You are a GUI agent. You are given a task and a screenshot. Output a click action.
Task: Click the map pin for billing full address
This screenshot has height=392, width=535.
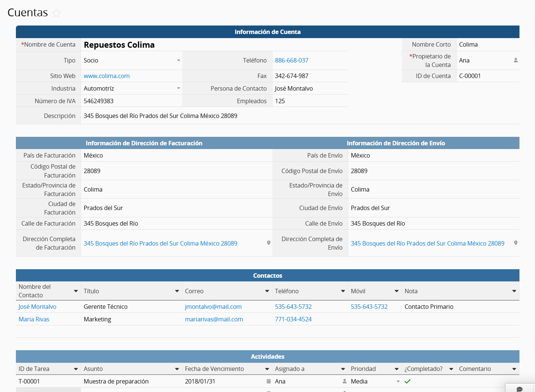269,243
